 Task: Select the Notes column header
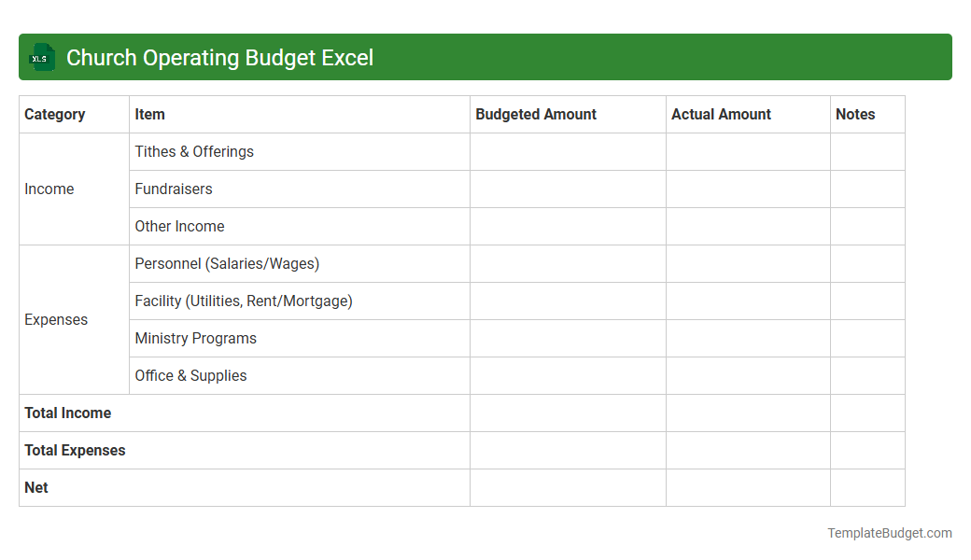855,114
